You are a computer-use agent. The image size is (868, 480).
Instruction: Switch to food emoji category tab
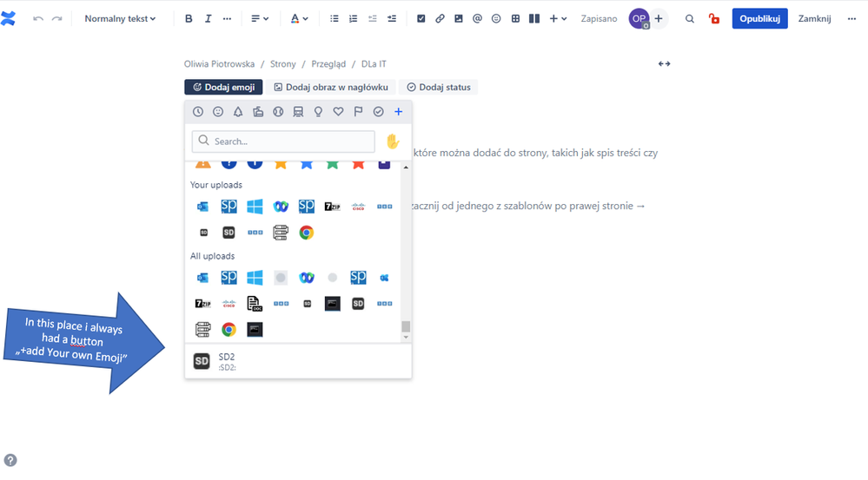coord(258,112)
